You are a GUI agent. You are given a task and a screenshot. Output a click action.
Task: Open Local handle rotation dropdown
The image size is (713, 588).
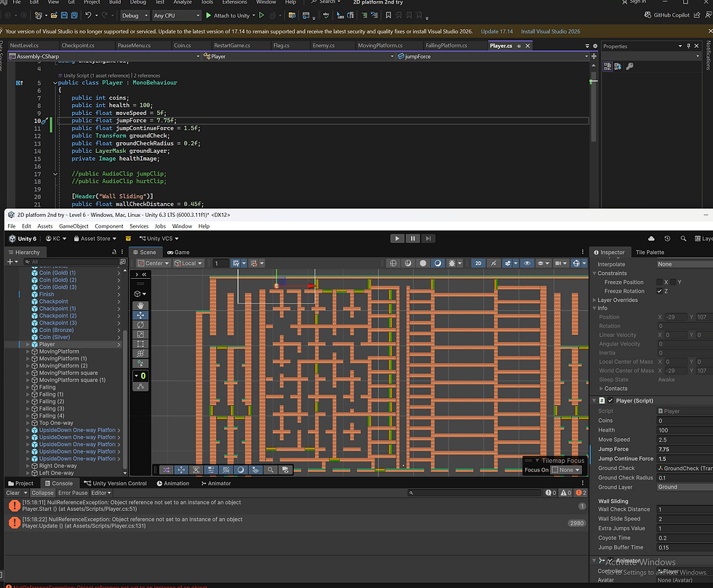[188, 263]
